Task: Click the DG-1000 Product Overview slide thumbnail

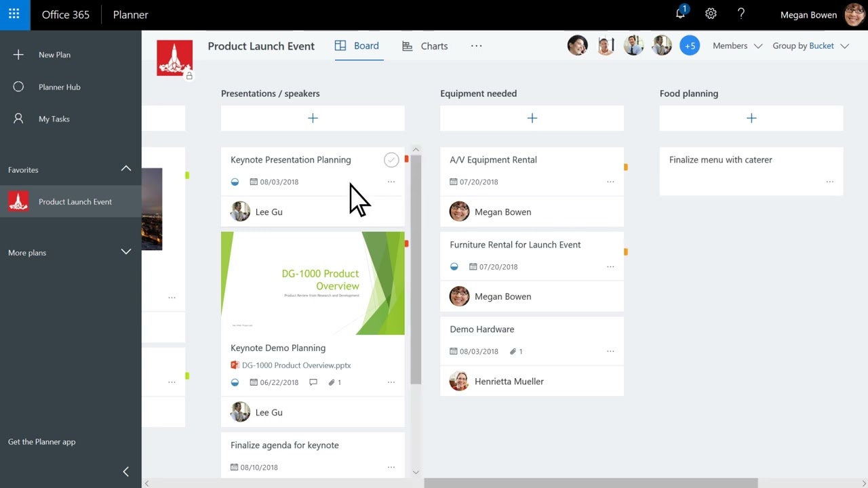Action: pyautogui.click(x=313, y=283)
